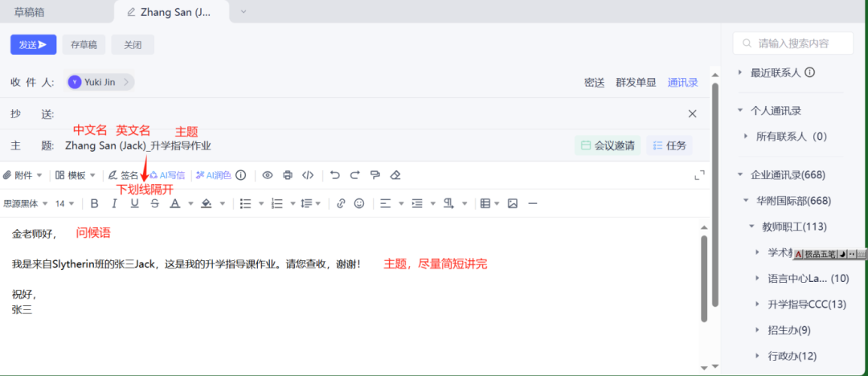
Task: Open the emoji picker
Action: pos(359,203)
